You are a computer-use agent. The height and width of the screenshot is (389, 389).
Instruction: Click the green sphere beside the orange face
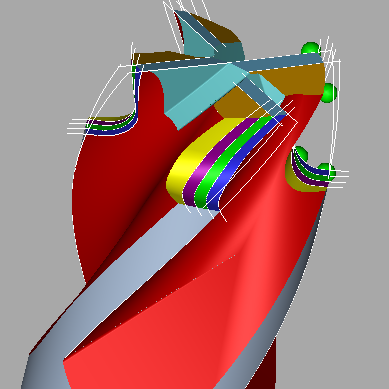pyautogui.click(x=329, y=93)
